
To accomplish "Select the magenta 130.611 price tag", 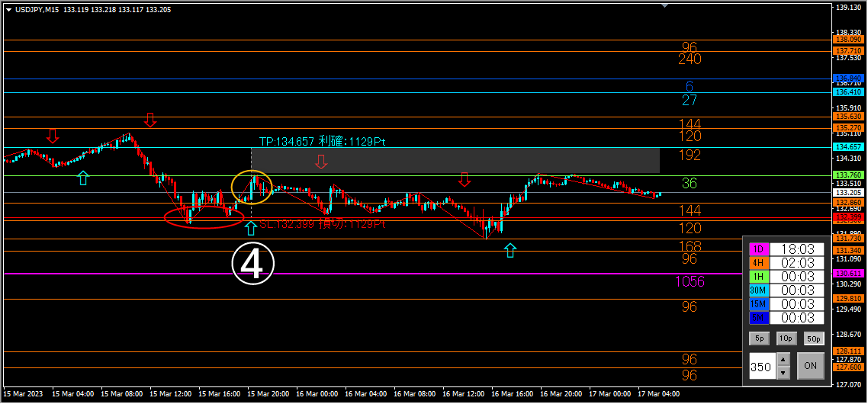I will tap(848, 274).
